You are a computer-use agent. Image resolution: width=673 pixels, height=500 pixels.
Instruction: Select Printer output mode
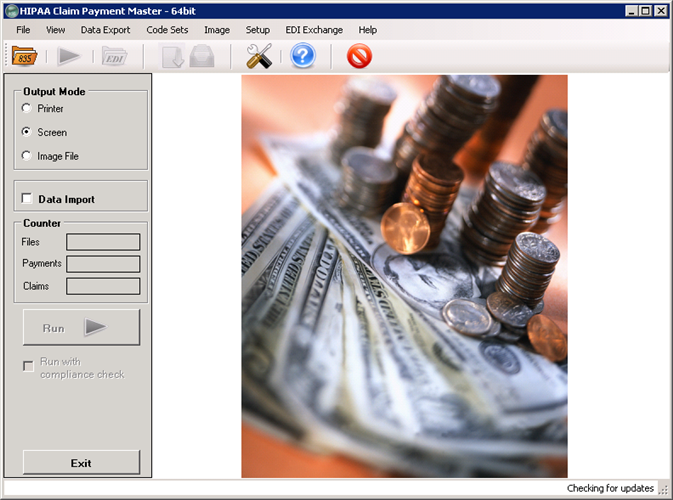[26, 108]
